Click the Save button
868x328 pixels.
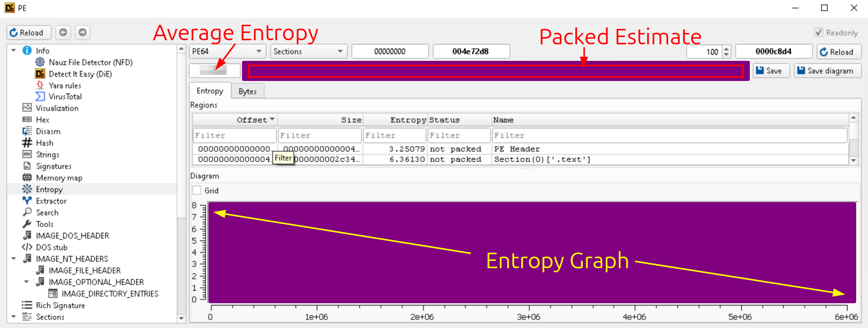click(x=771, y=71)
